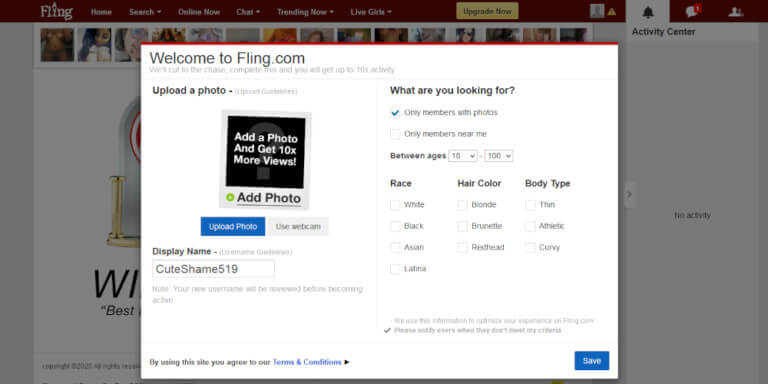Open the friends icon in top bar
This screenshot has height=384, width=768.
pos(736,12)
